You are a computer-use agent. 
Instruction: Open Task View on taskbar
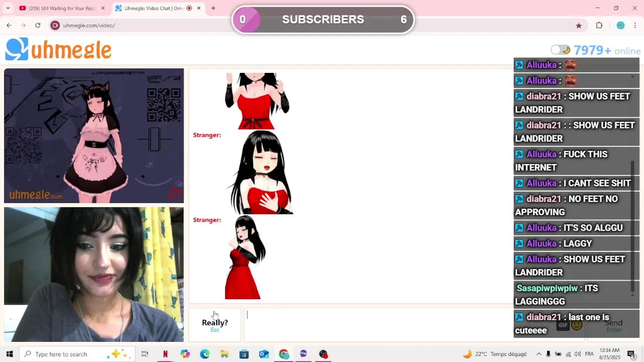coord(145,354)
